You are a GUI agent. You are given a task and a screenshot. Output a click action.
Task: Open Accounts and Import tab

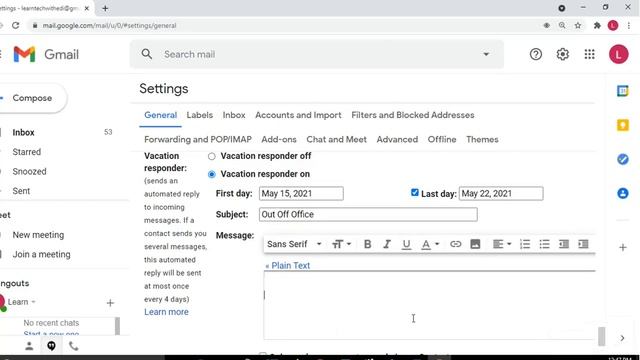(x=298, y=115)
